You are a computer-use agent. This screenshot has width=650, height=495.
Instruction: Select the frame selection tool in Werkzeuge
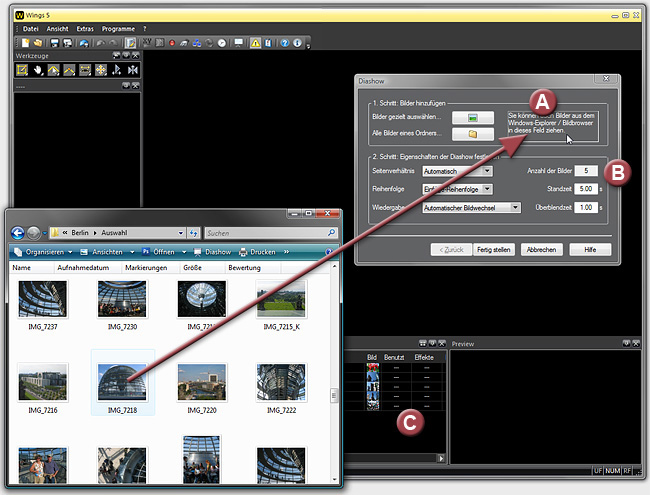22,70
